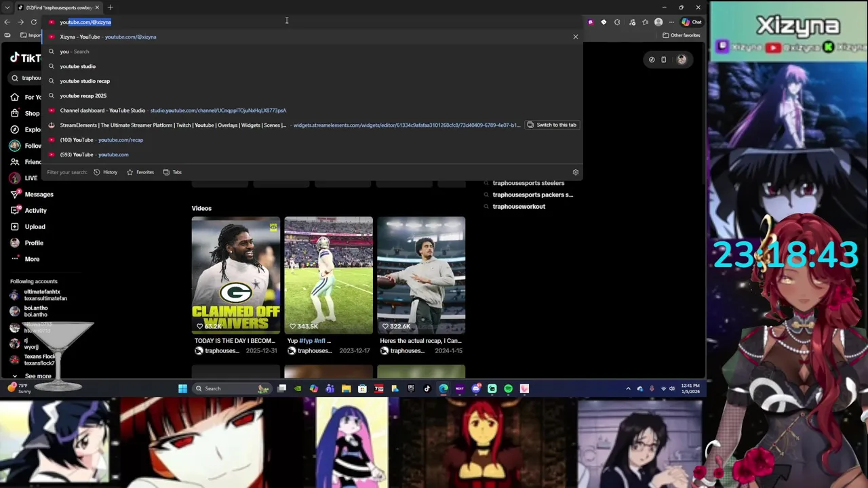Screen dimensions: 868x488
Task: Filter suggestions by Favorites
Action: click(x=140, y=172)
